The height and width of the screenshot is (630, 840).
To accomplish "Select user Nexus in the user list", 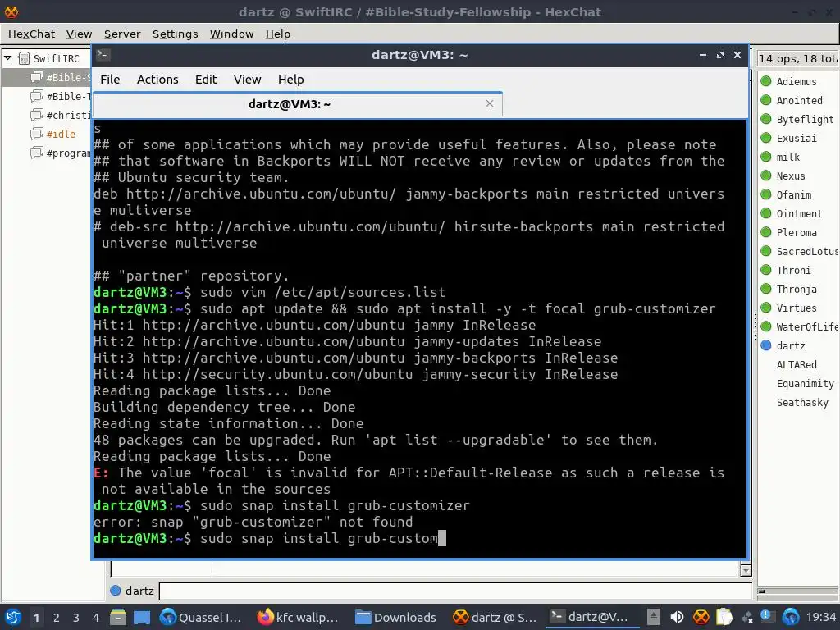I will (791, 176).
